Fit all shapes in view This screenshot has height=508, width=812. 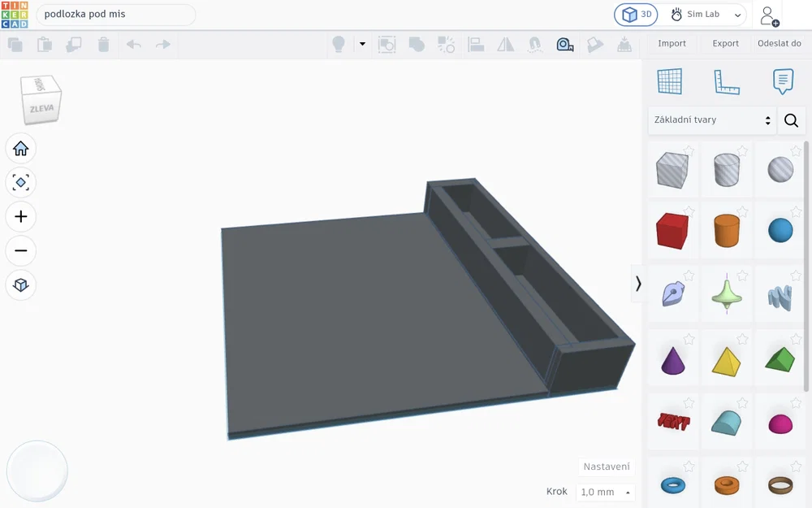pos(21,182)
